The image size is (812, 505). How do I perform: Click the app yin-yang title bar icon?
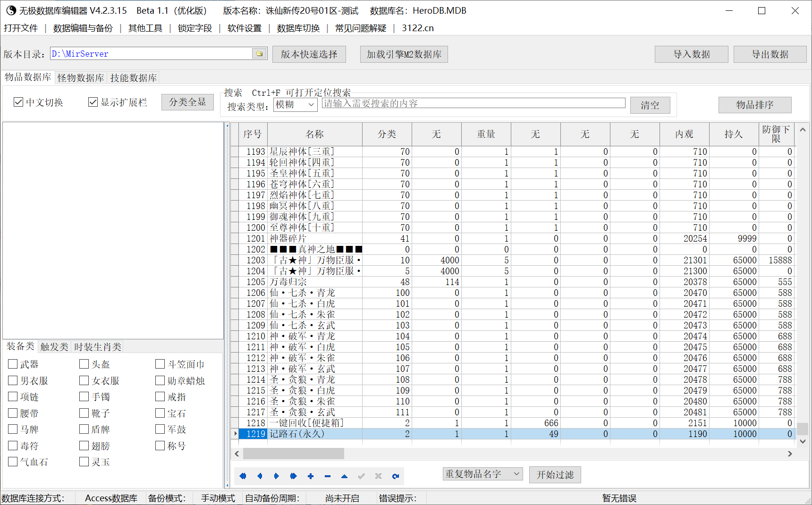[x=11, y=10]
